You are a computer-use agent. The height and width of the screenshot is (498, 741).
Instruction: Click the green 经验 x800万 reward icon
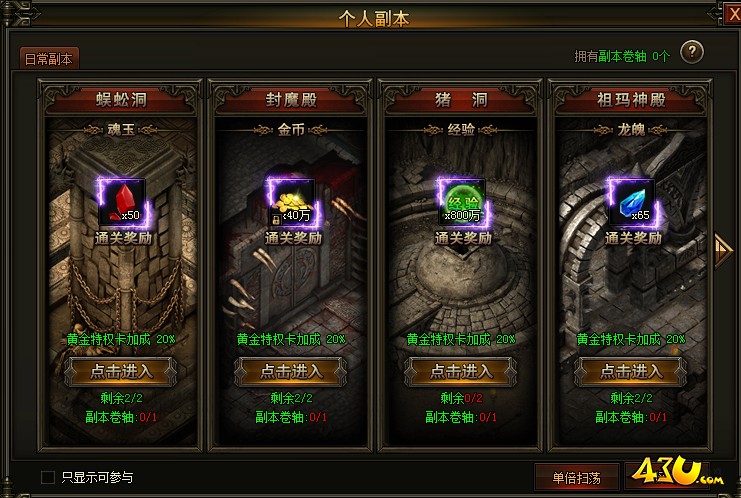point(463,202)
